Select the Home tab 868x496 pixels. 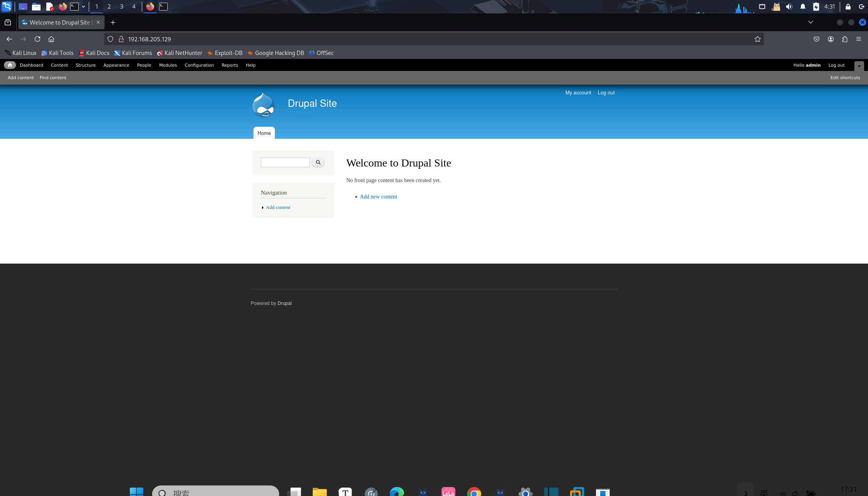[x=264, y=133]
